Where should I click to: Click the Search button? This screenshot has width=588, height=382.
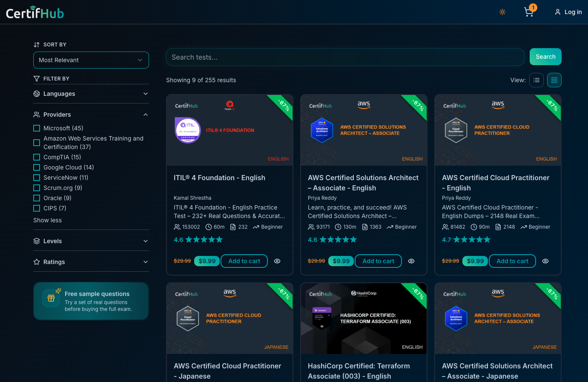[x=545, y=57]
